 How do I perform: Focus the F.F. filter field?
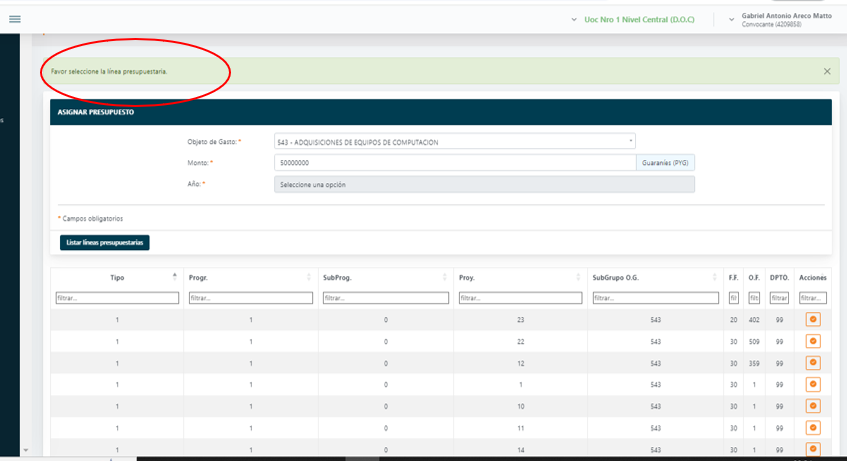tap(734, 298)
